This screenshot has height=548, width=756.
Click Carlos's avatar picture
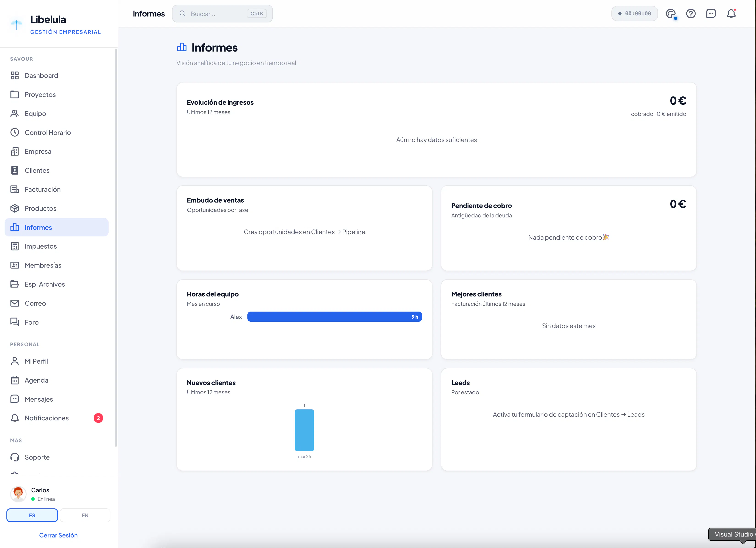point(18,494)
